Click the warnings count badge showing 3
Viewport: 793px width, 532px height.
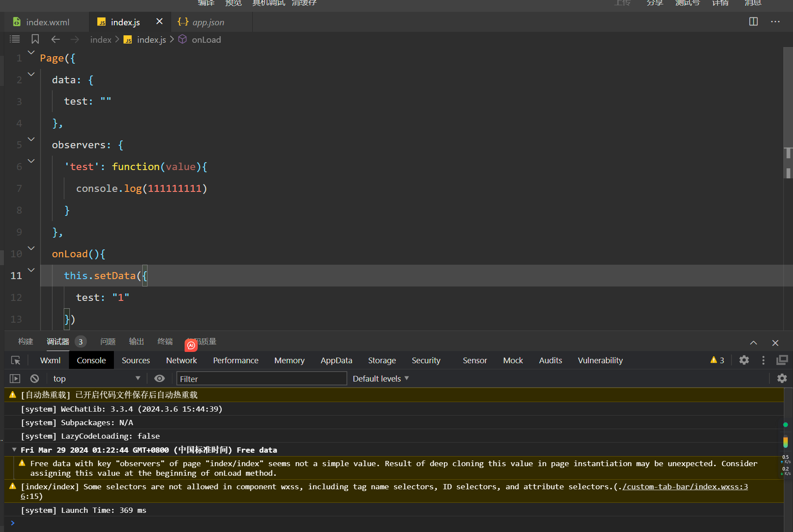coord(717,360)
